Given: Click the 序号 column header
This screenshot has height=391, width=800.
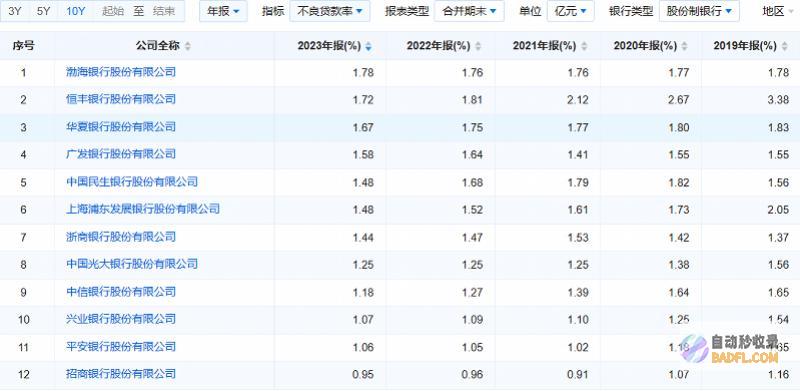Looking at the screenshot, I should pyautogui.click(x=23, y=46).
